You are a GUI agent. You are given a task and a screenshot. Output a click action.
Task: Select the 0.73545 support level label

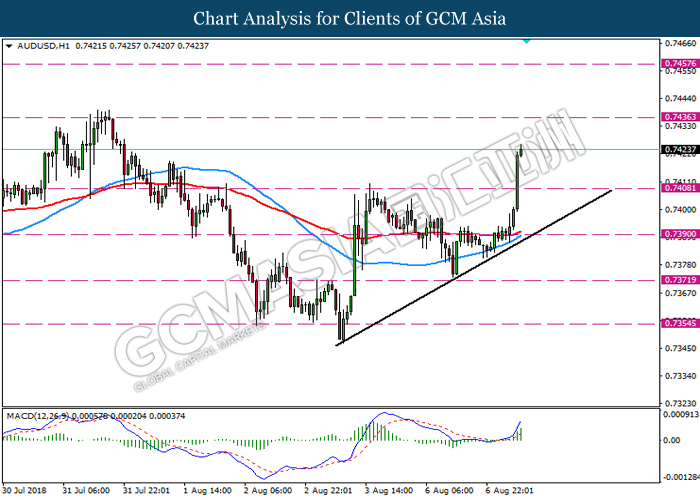point(680,323)
